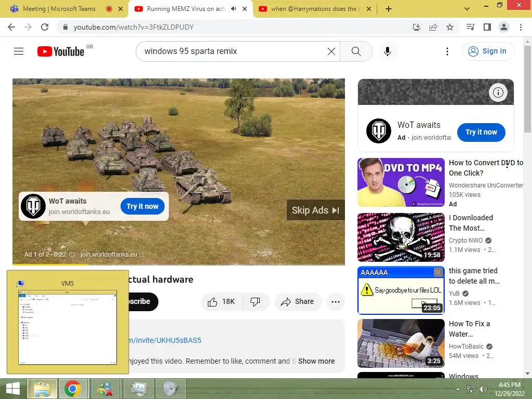Close the Harrymations tab
The width and height of the screenshot is (532, 399).
coord(369,9)
